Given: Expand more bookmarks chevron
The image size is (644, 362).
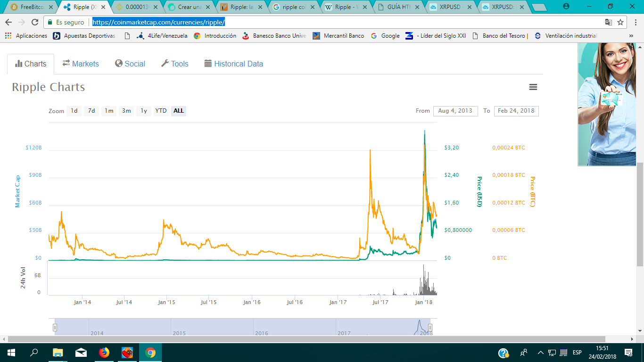Looking at the screenshot, I should pos(631,36).
